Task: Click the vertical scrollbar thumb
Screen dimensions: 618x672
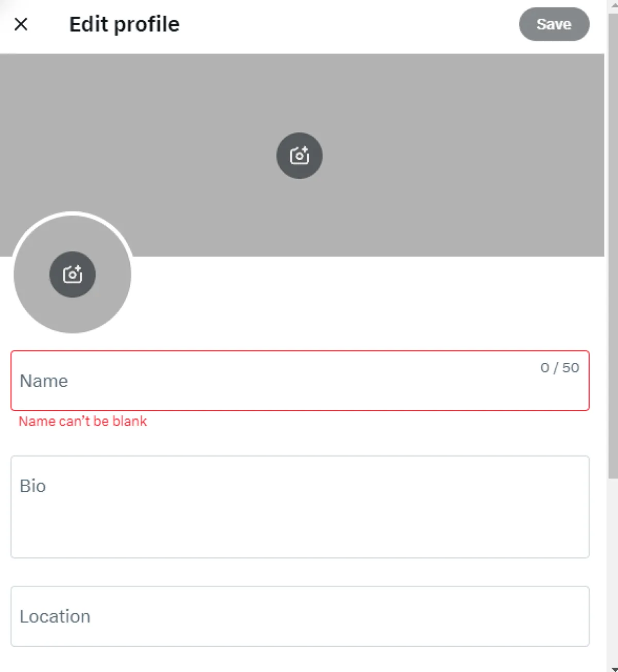Action: pos(613,246)
